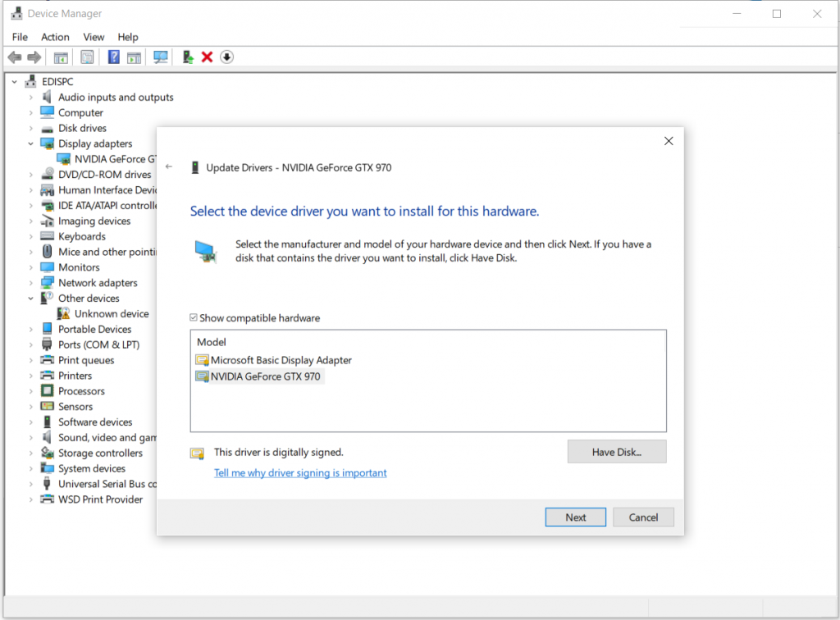
Task: Click the Unknown device warning icon
Action: 63,313
